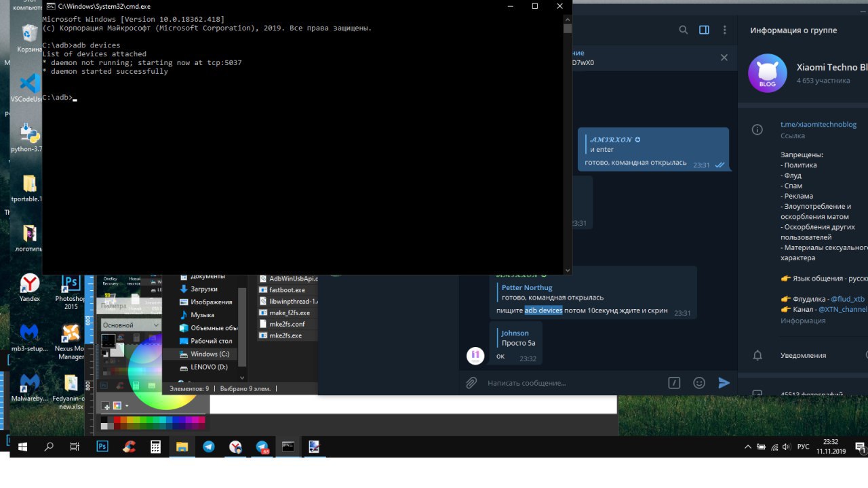The height and width of the screenshot is (488, 868).
Task: Open Task View on the taskbar
Action: (75, 447)
